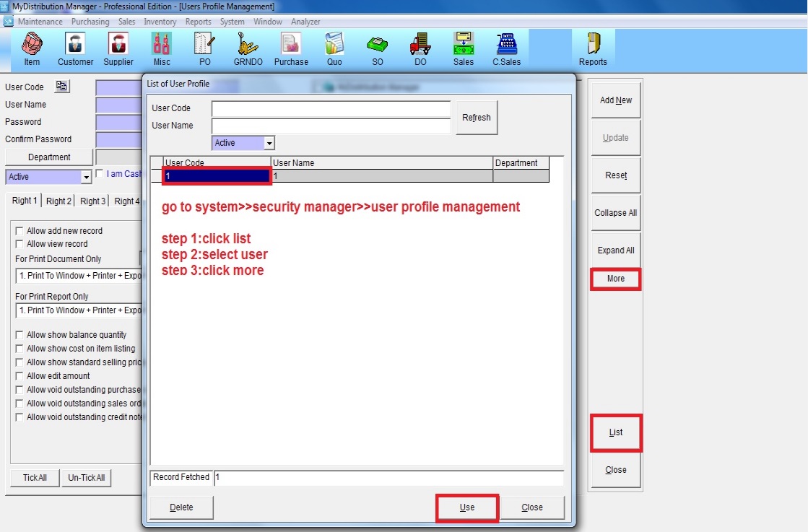808x532 pixels.
Task: Click the DO delivery truck icon
Action: (420, 48)
